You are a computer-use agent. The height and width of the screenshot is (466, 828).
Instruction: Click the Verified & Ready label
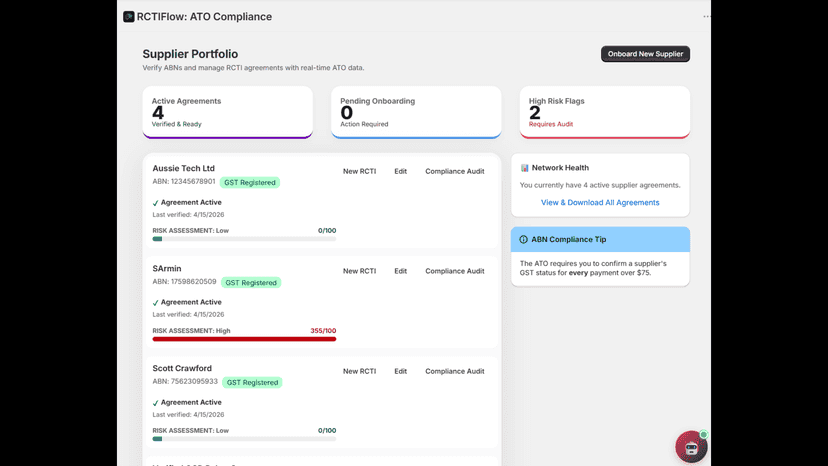pos(176,124)
